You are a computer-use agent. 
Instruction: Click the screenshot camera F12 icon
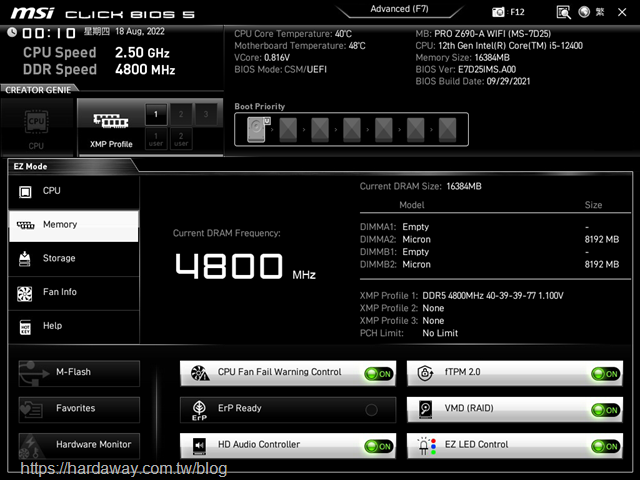[x=498, y=12]
